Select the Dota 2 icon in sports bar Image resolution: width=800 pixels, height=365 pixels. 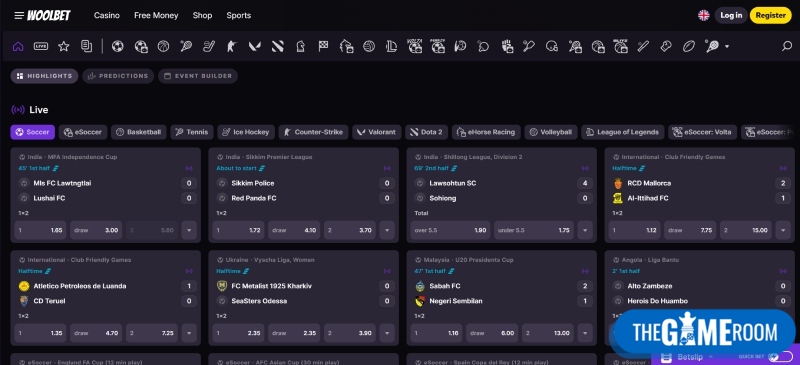pyautogui.click(x=278, y=46)
